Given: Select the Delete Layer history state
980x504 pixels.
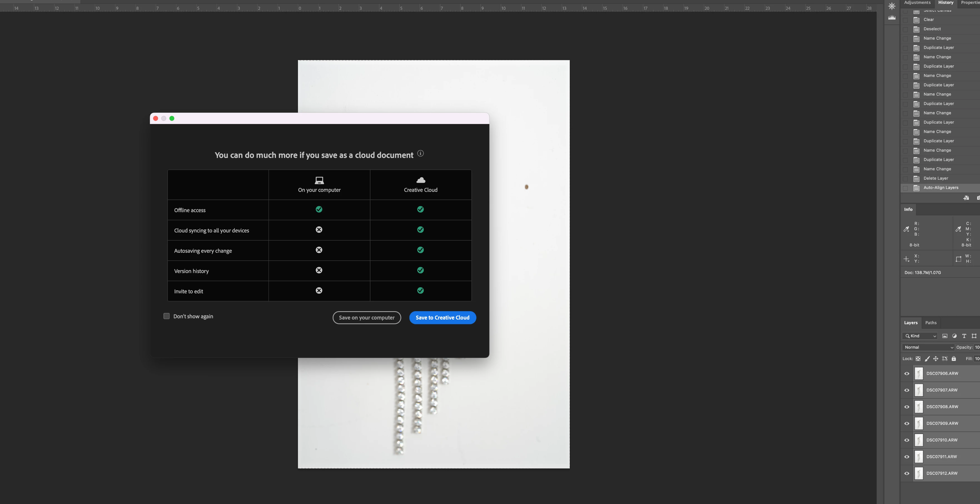Looking at the screenshot, I should point(936,178).
